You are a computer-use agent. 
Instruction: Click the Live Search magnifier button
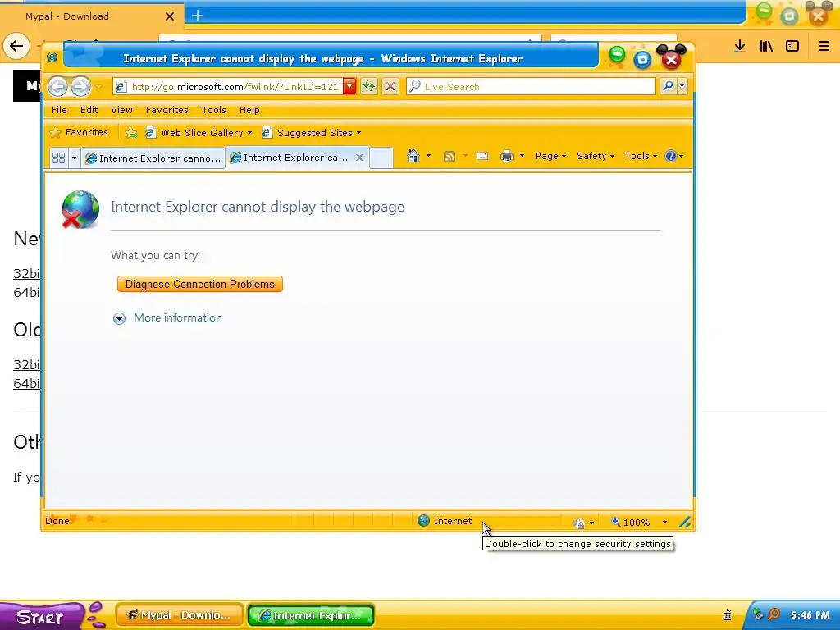click(x=668, y=86)
